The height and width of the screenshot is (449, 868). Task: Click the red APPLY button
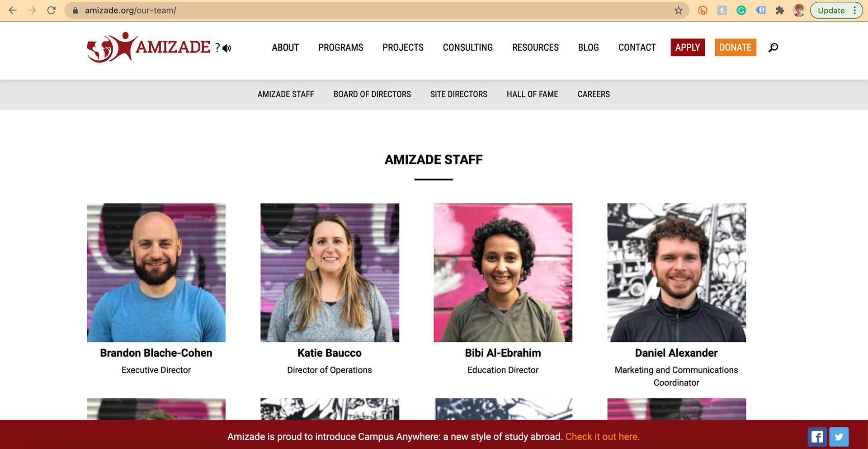pyautogui.click(x=688, y=47)
